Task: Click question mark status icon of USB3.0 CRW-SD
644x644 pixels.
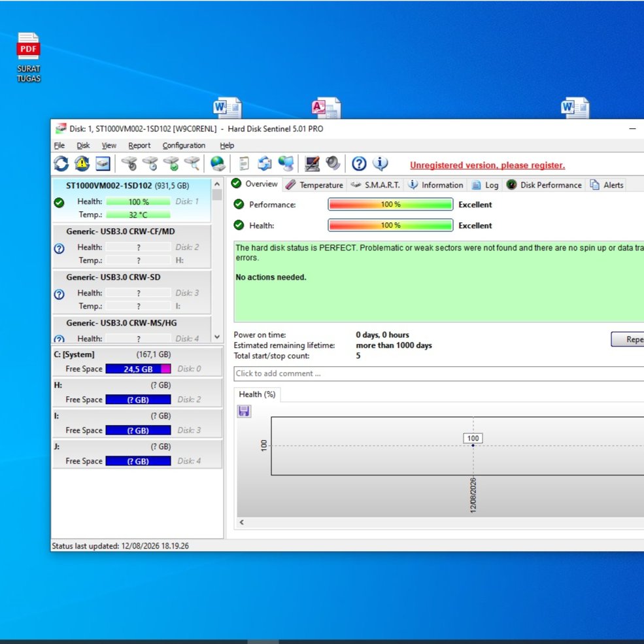Action: [x=59, y=294]
